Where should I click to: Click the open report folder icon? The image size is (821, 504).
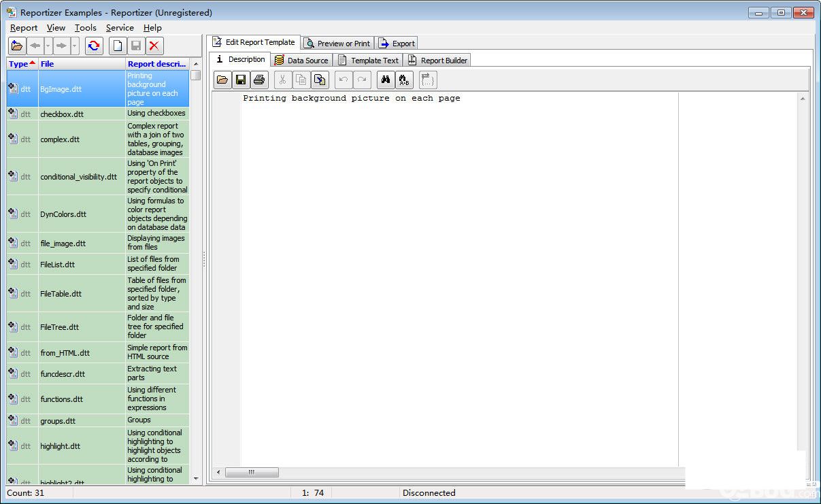[x=17, y=46]
